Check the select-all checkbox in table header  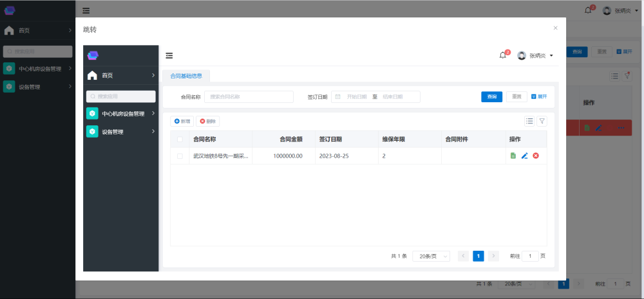(x=180, y=139)
